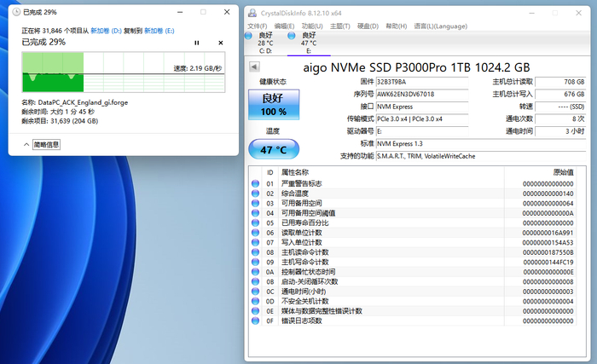Open the 新加卷 (D:) source link
Screen dimensions: 597x364
[106, 31]
